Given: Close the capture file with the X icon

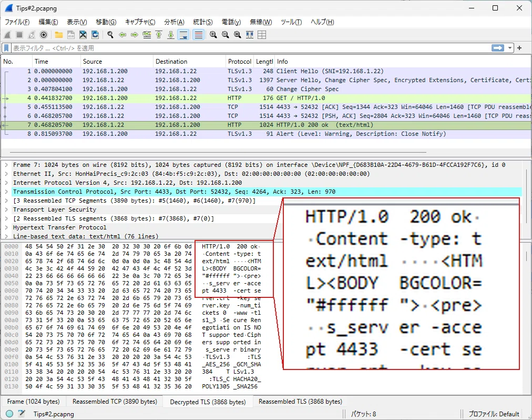Looking at the screenshot, I should click(x=83, y=35).
